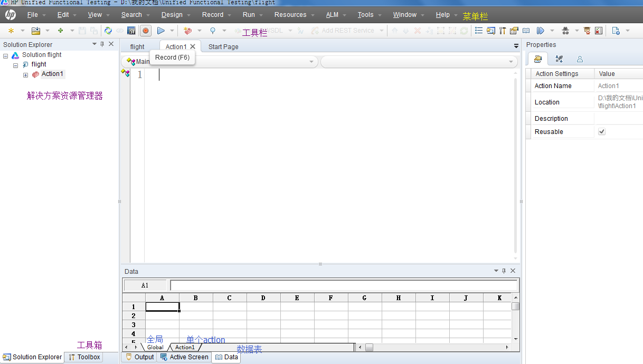Click the A1 cell reference box
Screen dimensions: 643x364
click(x=145, y=285)
